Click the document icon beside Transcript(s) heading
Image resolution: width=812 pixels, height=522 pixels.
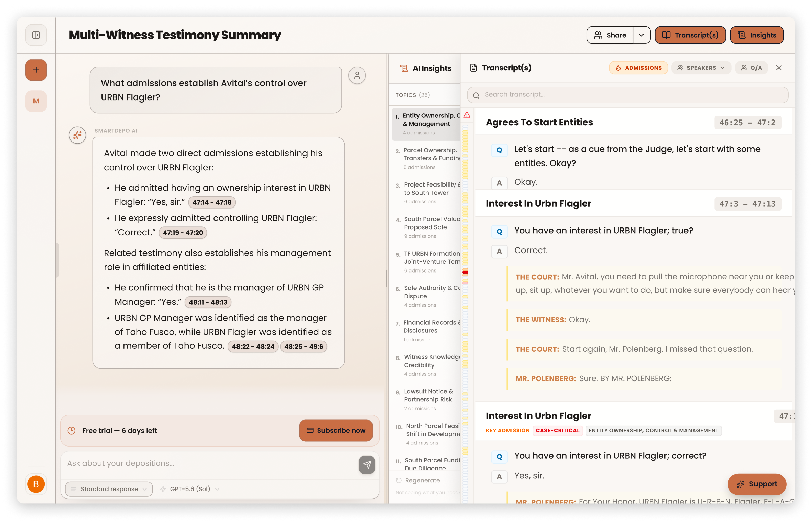click(x=473, y=68)
